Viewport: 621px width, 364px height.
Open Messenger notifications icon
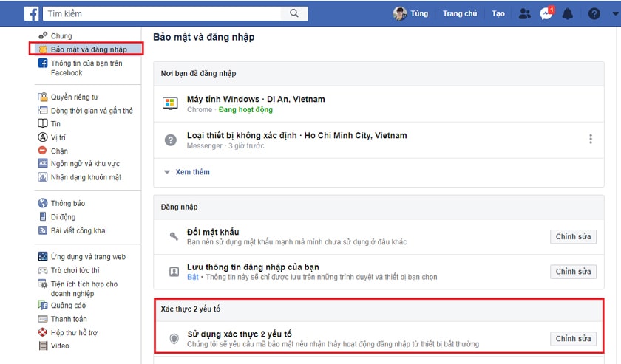546,14
